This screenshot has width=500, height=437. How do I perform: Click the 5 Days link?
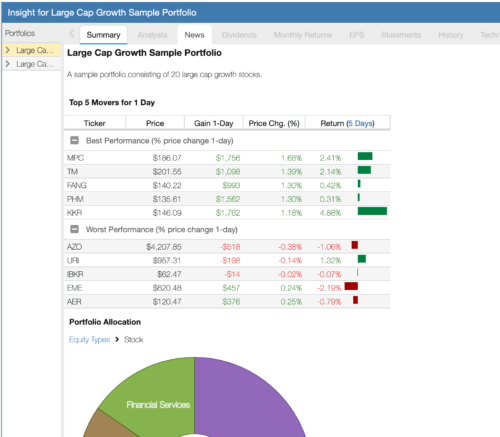coord(360,123)
